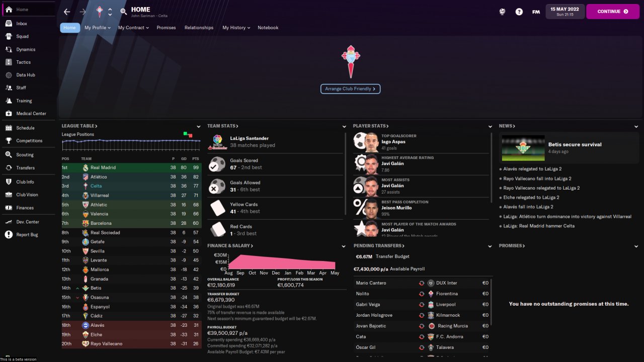Switch to the Promises tab
This screenshot has width=644, height=362.
coord(166,28)
